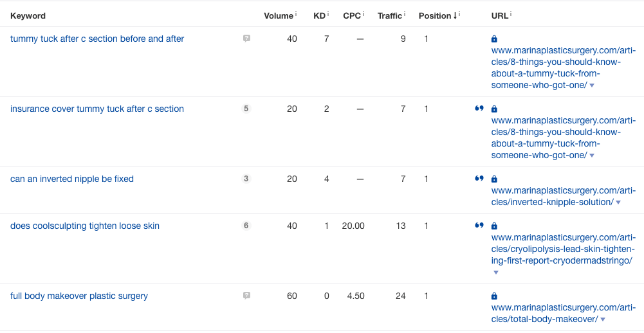Expand URL dropdown arrow for inverted-knipple-solution link

(x=618, y=203)
